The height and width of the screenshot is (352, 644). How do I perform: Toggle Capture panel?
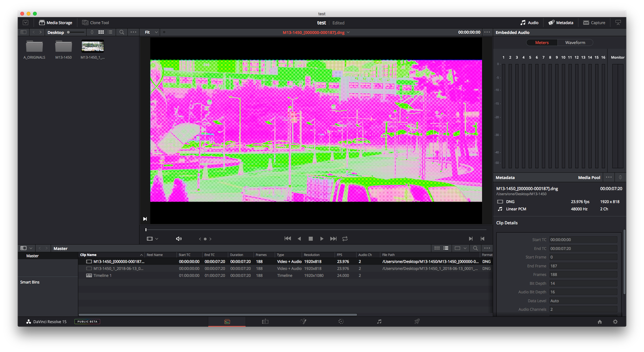[594, 23]
